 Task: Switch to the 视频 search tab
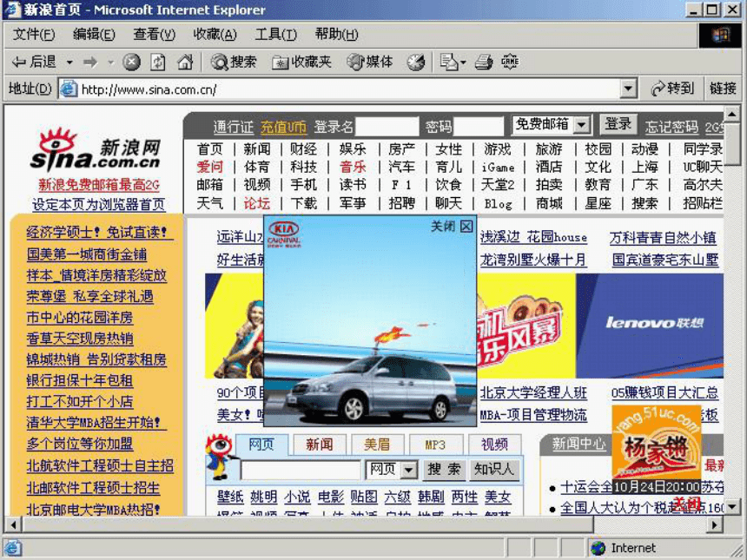pyautogui.click(x=494, y=445)
